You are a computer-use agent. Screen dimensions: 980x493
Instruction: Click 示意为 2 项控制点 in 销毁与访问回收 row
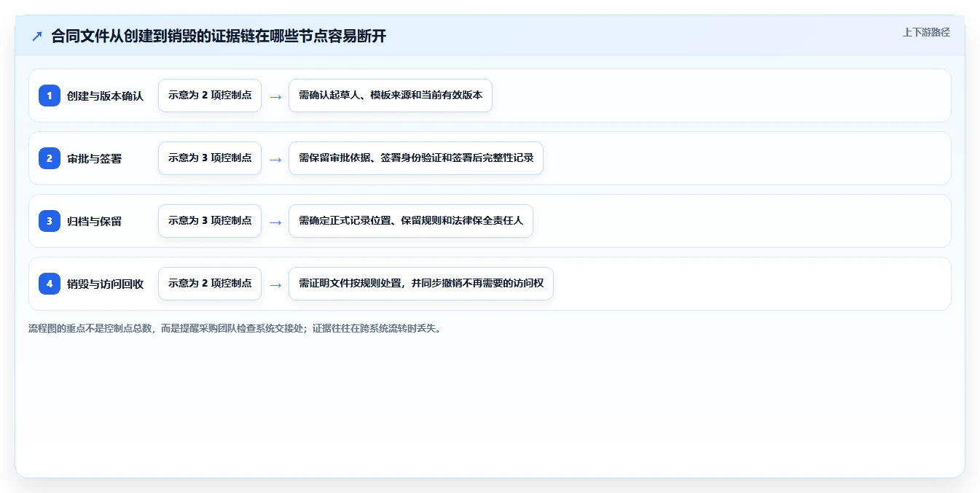pos(210,284)
